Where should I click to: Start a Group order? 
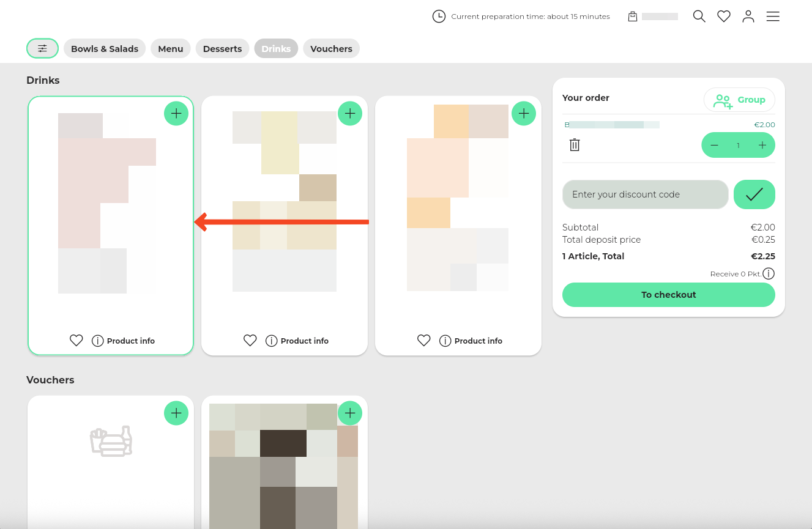pos(739,100)
